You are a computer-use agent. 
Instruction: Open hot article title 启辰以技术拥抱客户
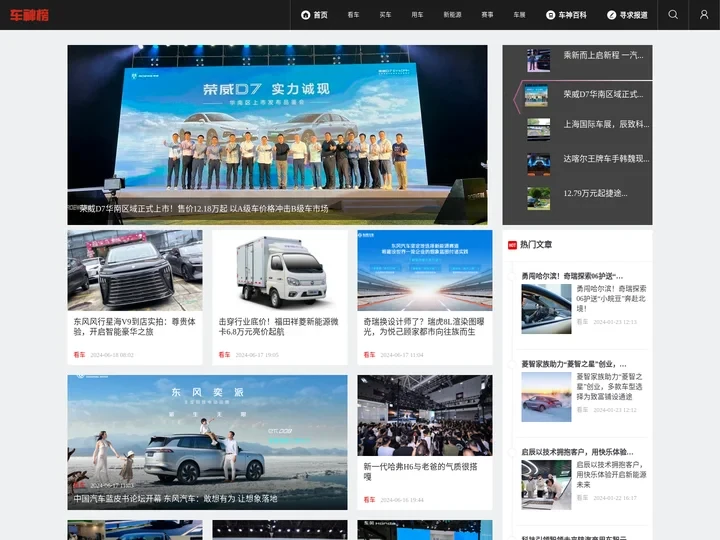click(x=577, y=452)
